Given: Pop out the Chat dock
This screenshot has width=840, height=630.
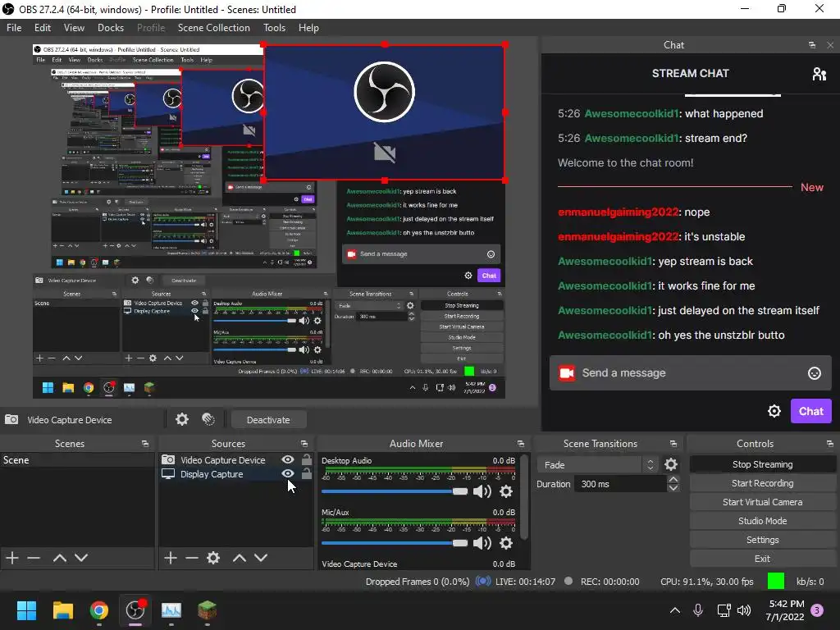Looking at the screenshot, I should pyautogui.click(x=812, y=45).
